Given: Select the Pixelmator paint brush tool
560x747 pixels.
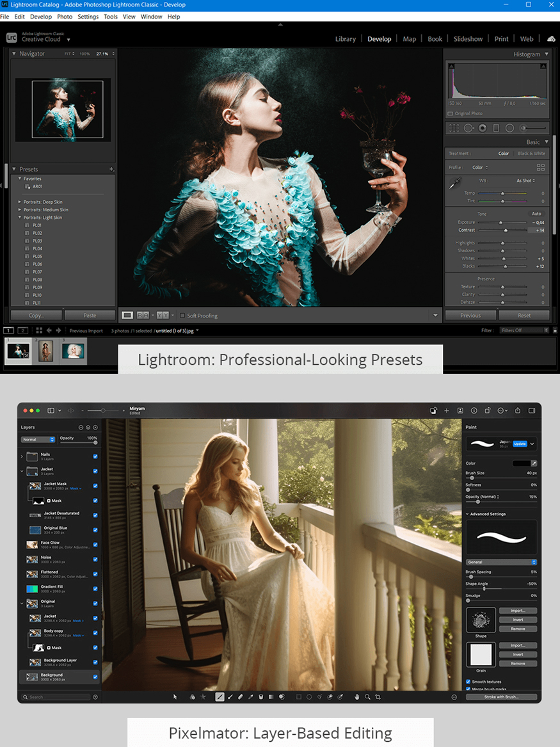Looking at the screenshot, I should pyautogui.click(x=220, y=696).
